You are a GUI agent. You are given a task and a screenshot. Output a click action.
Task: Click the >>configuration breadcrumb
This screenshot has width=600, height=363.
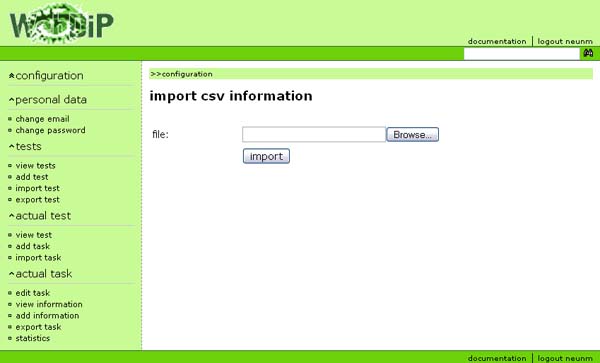pos(181,74)
